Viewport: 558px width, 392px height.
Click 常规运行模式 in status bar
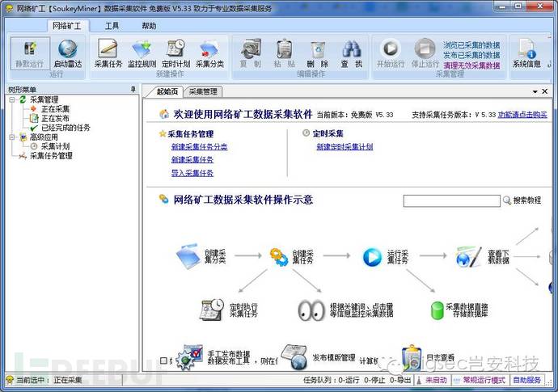(484, 380)
